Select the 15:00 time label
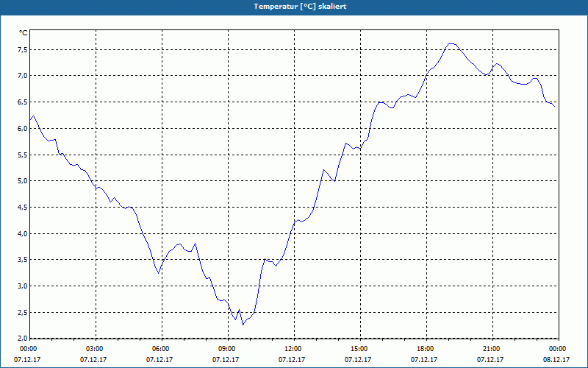Screen dimensions: 588x368 point(360,349)
